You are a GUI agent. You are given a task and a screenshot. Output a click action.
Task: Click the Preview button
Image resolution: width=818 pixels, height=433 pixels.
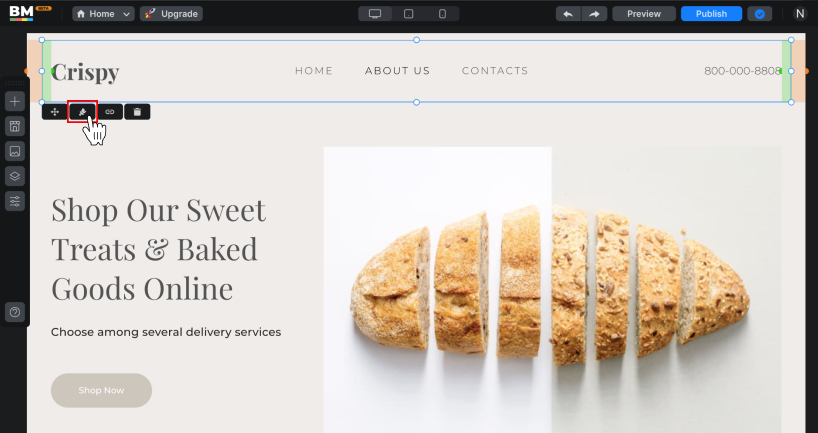point(644,14)
